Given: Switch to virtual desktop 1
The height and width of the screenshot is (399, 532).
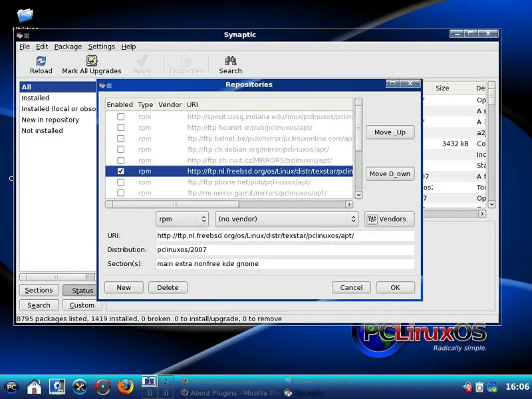Looking at the screenshot, I should [149, 381].
